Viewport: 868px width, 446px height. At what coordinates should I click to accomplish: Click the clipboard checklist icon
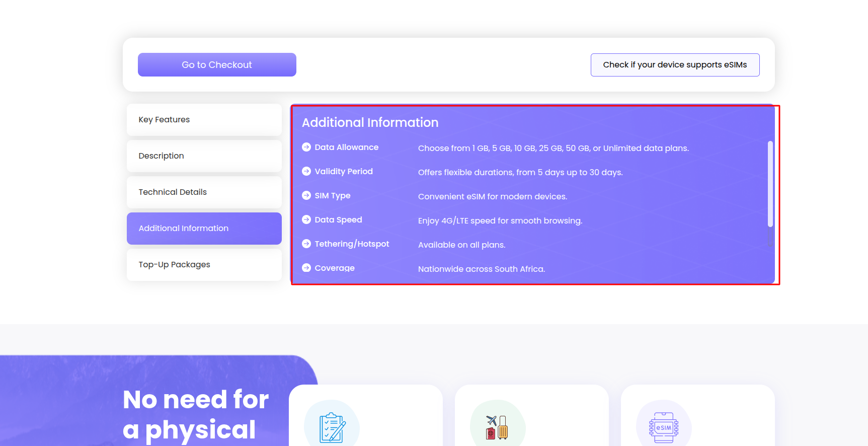click(x=332, y=427)
